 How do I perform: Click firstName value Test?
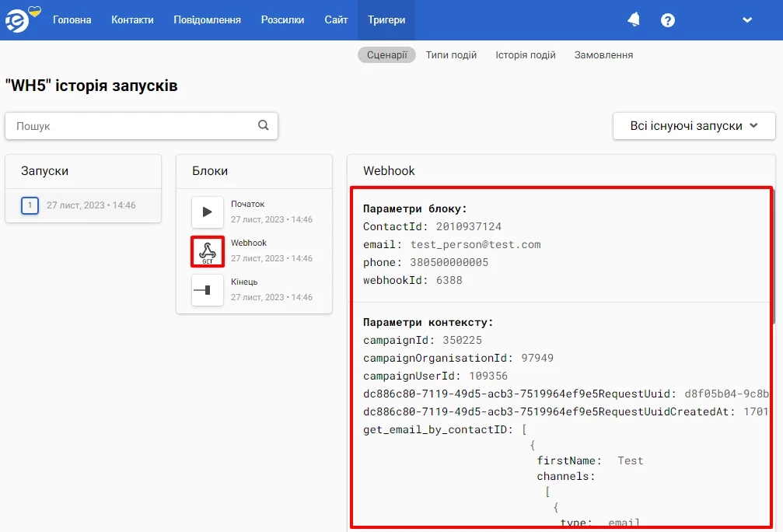[x=630, y=460]
